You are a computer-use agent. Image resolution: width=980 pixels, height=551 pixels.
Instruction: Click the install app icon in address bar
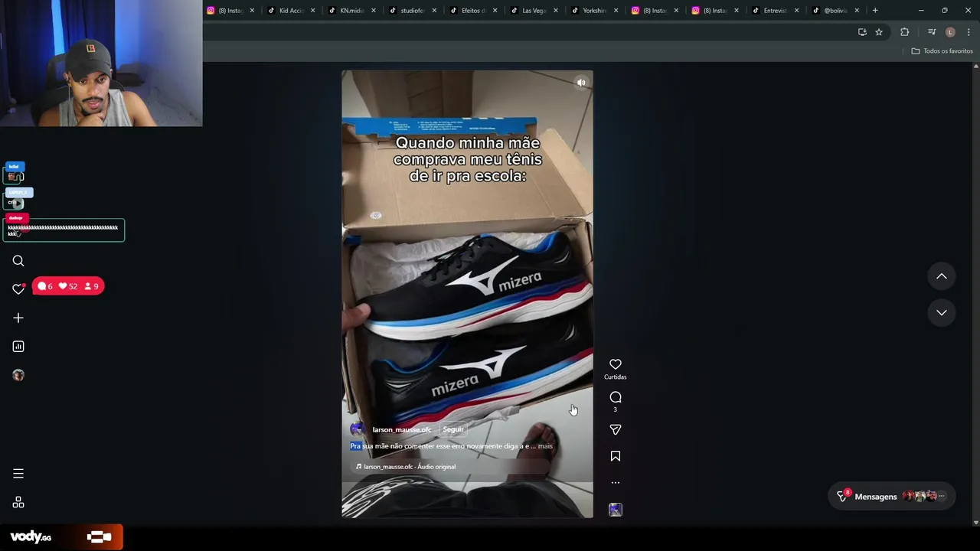pyautogui.click(x=862, y=32)
